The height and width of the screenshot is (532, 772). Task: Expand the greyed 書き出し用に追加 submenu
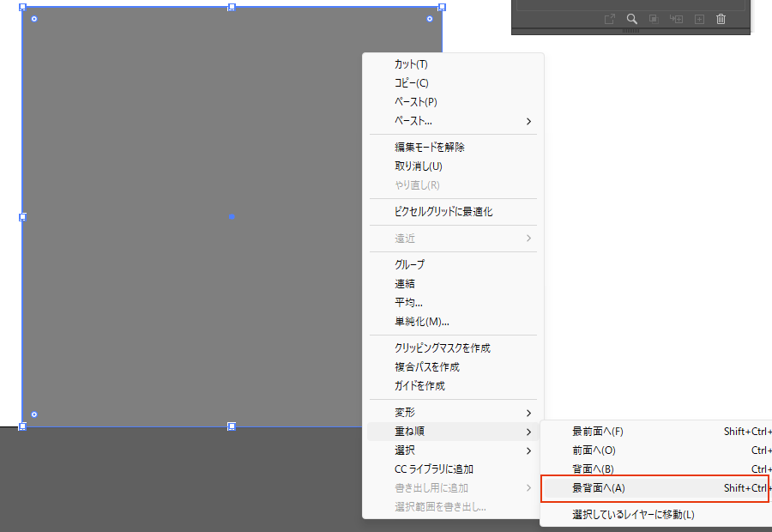click(x=453, y=487)
